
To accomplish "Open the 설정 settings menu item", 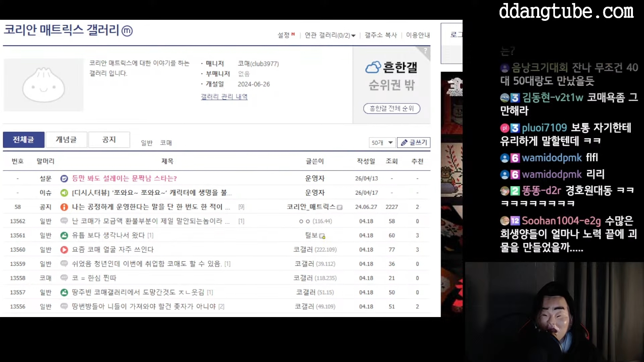I will point(284,35).
